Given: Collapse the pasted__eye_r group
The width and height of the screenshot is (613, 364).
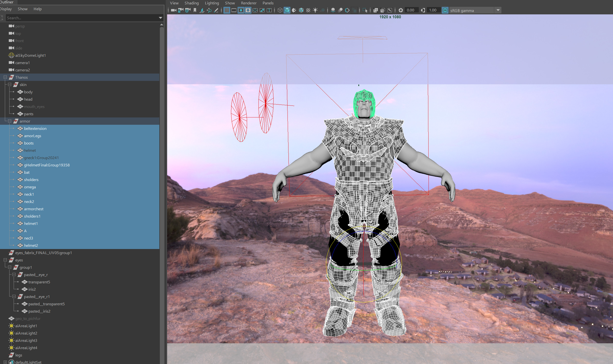Looking at the screenshot, I should (x=14, y=275).
